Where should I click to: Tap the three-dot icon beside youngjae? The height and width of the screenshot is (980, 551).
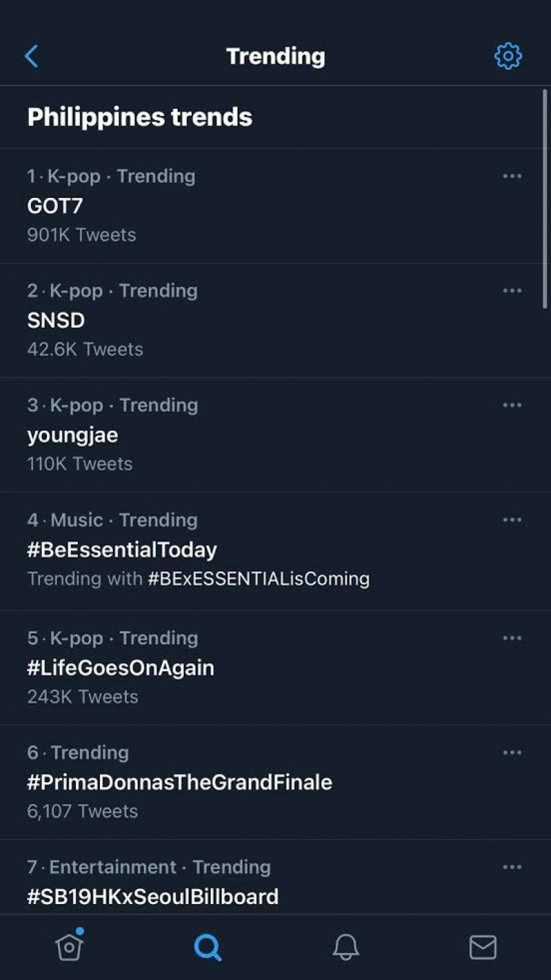[x=512, y=405]
